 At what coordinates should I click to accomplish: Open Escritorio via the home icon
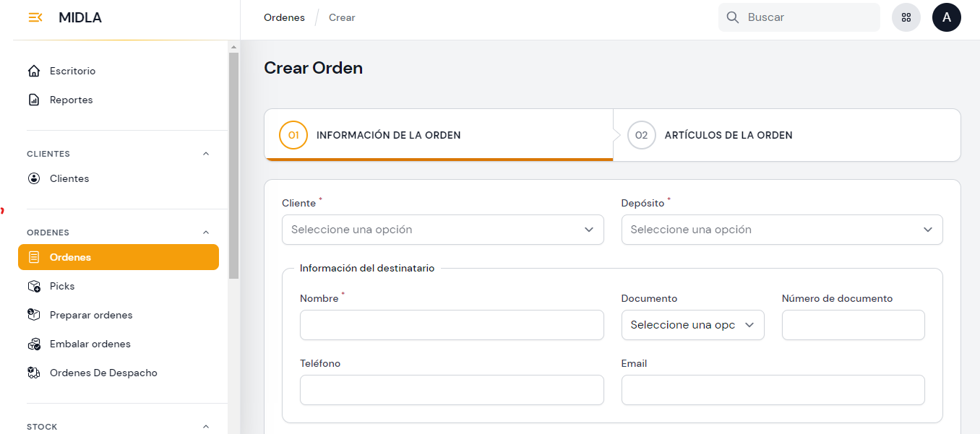34,71
